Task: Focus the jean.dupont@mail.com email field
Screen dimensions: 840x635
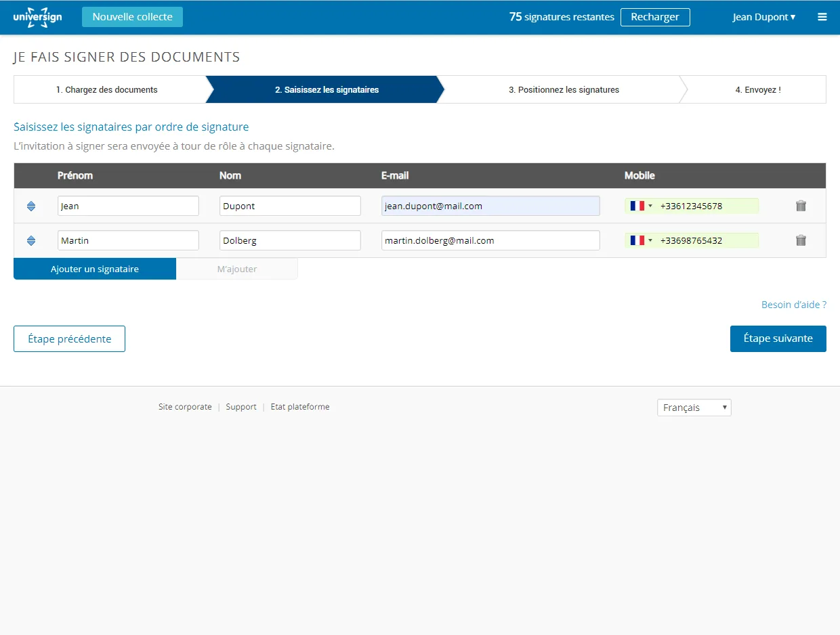Action: click(490, 206)
